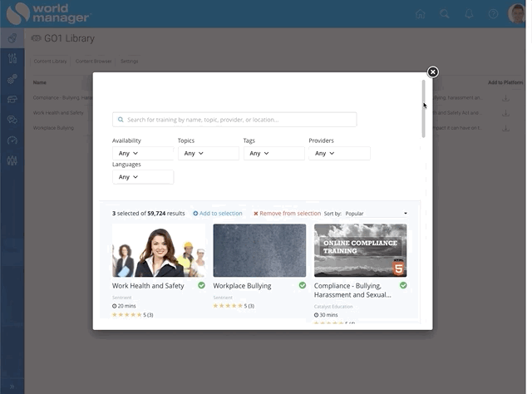Deselect Work Health and Safety green check
This screenshot has height=394, width=532.
(x=201, y=285)
